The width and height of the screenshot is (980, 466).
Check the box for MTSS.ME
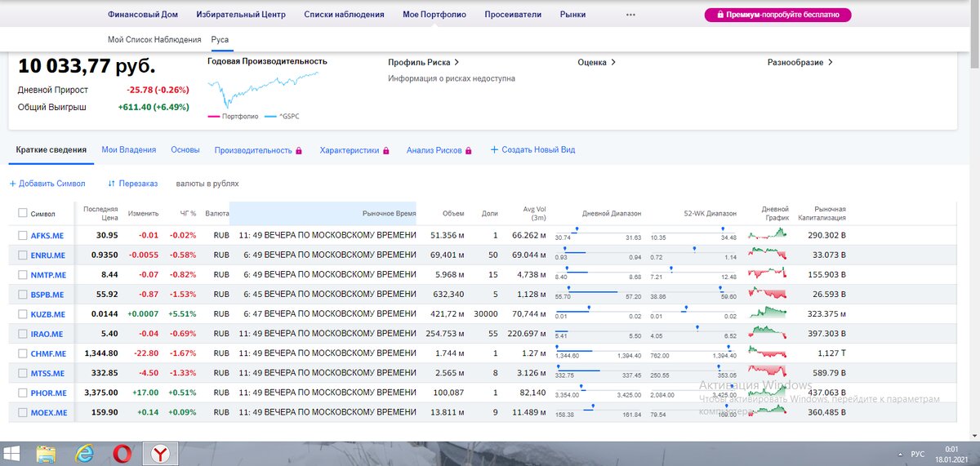click(x=23, y=372)
